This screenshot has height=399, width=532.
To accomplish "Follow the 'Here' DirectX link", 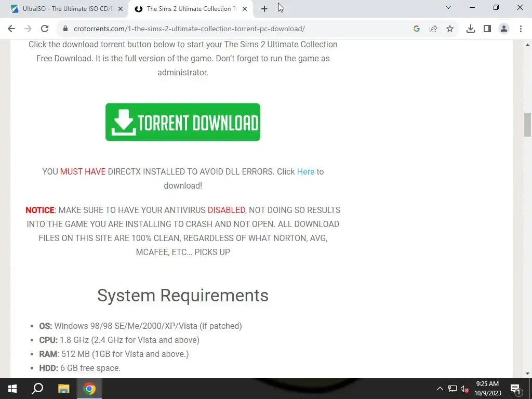I will click(305, 171).
